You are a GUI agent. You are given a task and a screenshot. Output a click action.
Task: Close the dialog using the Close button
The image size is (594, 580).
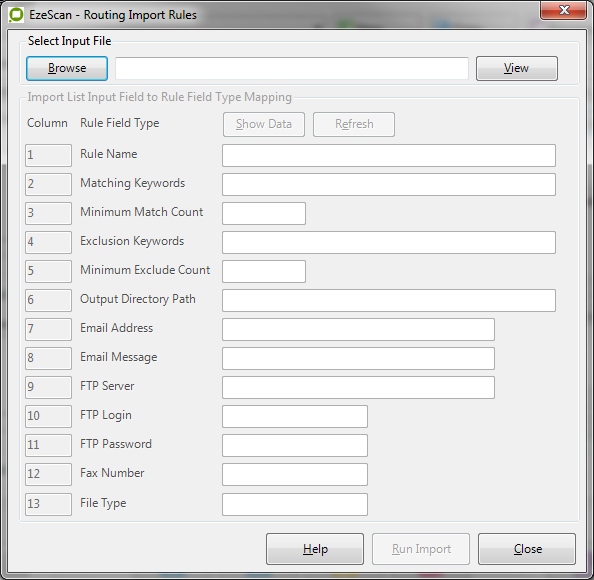pos(527,549)
